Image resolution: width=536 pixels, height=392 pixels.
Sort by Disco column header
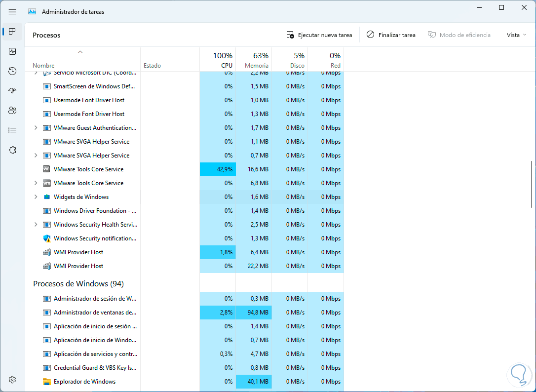coord(290,59)
